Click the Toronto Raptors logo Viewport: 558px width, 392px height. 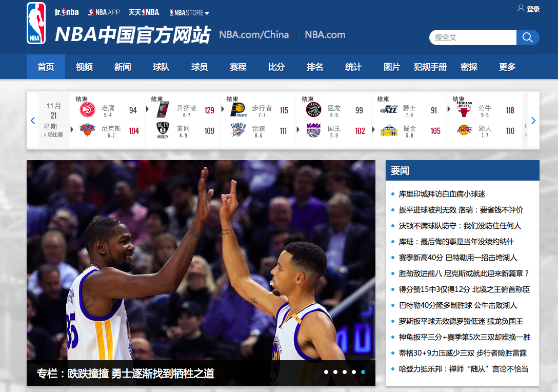click(313, 110)
